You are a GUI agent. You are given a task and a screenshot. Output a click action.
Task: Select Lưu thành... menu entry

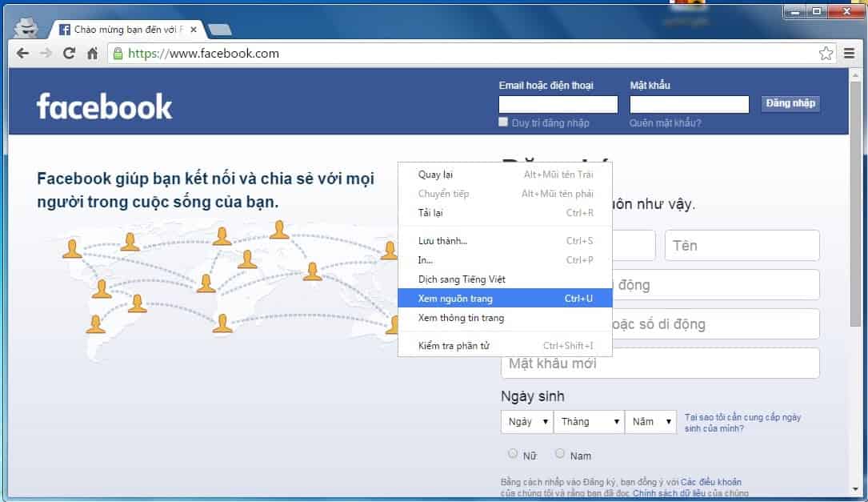tap(505, 241)
